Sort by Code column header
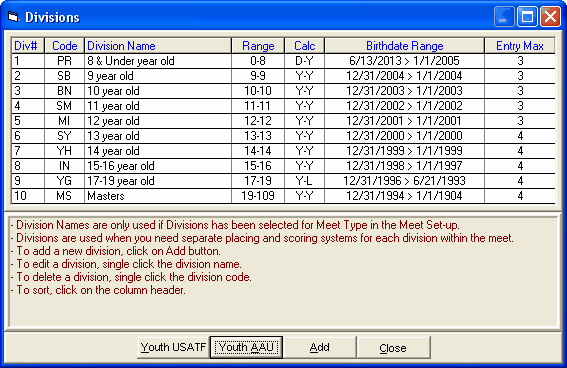This screenshot has height=368, width=567. tap(64, 46)
